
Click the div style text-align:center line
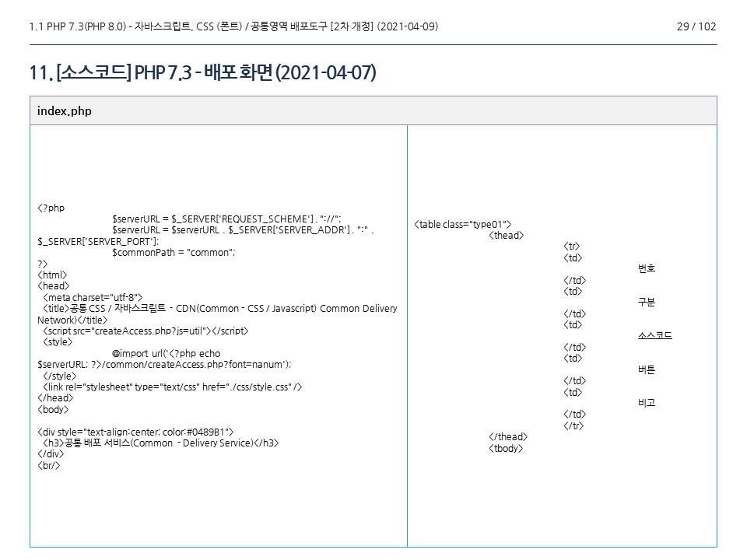point(135,432)
